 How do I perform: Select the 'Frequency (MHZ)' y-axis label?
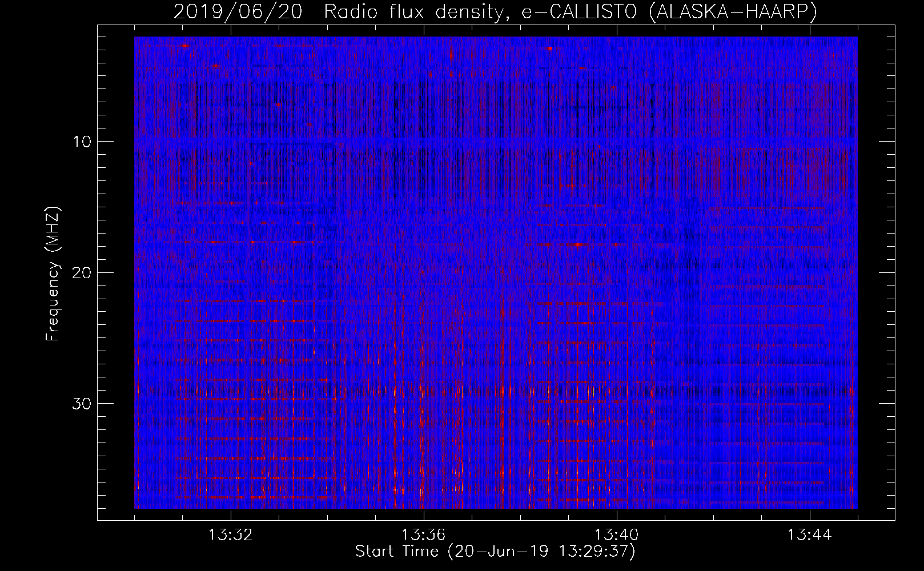pyautogui.click(x=53, y=274)
